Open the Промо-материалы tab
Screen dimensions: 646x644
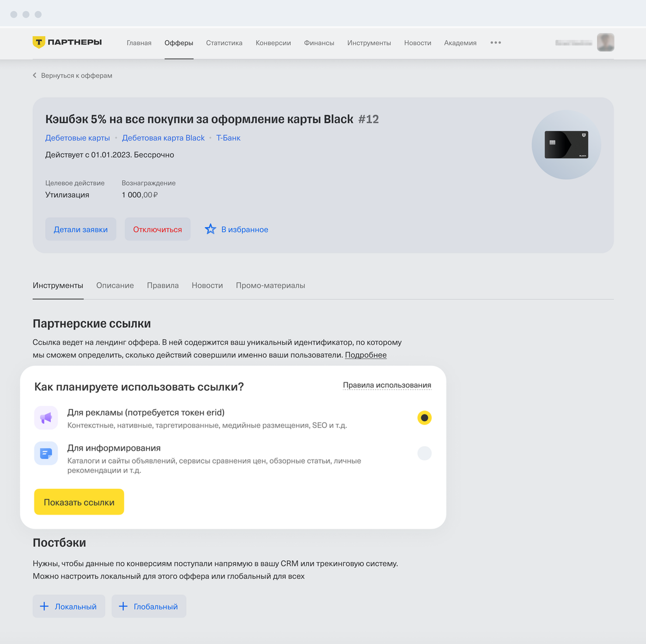click(270, 285)
